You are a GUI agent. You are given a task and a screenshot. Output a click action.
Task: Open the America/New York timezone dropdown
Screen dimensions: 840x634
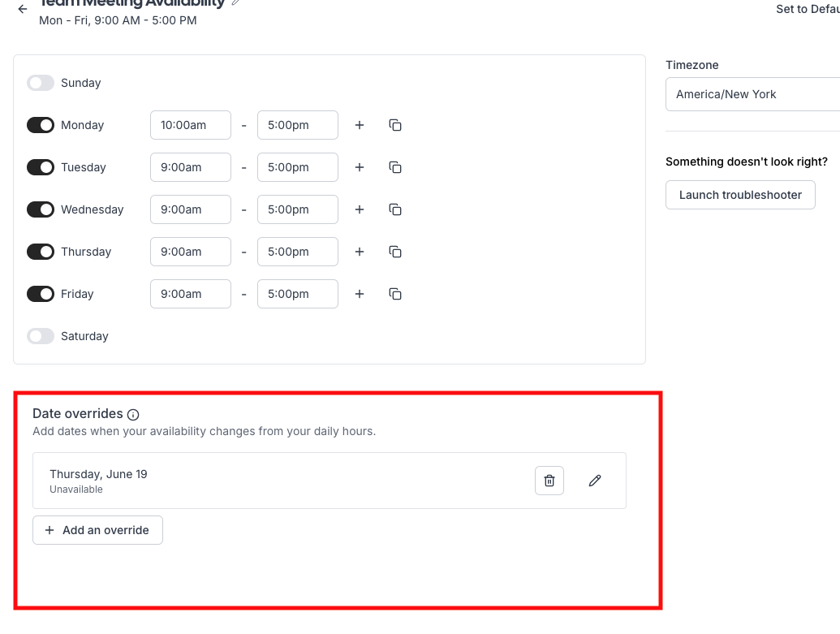tap(752, 94)
